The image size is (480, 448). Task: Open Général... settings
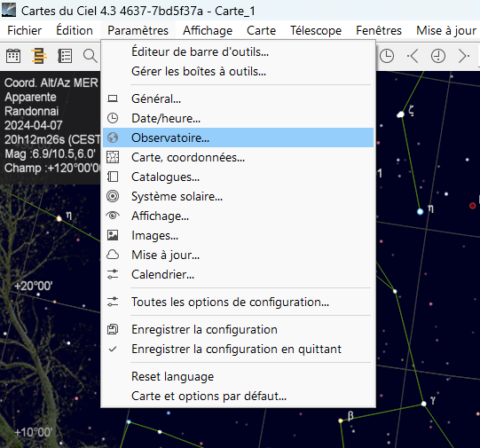[x=238, y=98]
